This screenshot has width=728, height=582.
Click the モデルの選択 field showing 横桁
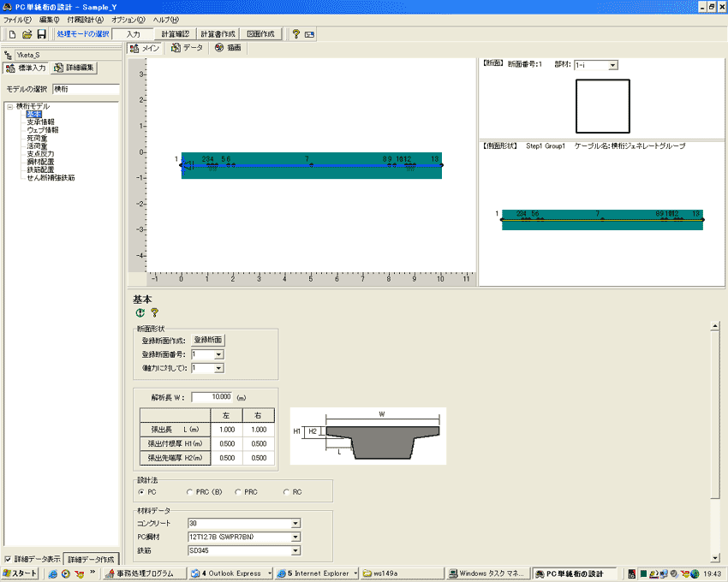point(86,89)
